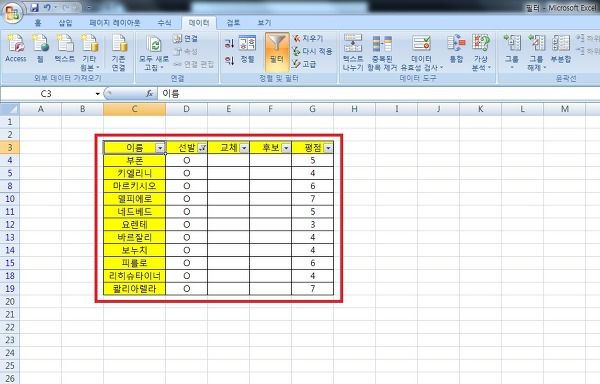The image size is (600, 384).
Task: Import data from Web
Action: tap(40, 49)
